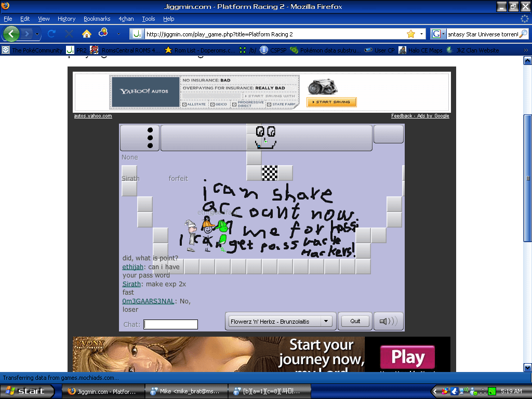
Task: Open the JkZ Clan Website bookmark
Action: (473, 50)
